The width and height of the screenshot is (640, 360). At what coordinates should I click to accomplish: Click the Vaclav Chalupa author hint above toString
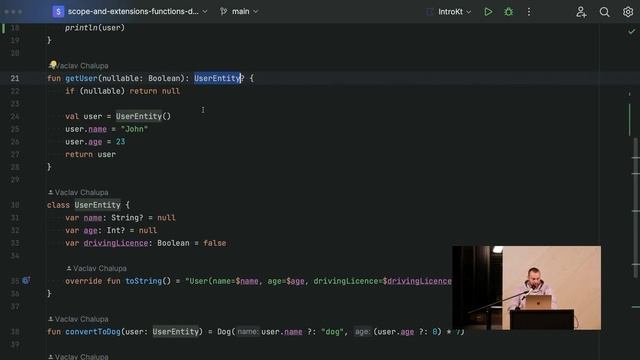coord(96,268)
